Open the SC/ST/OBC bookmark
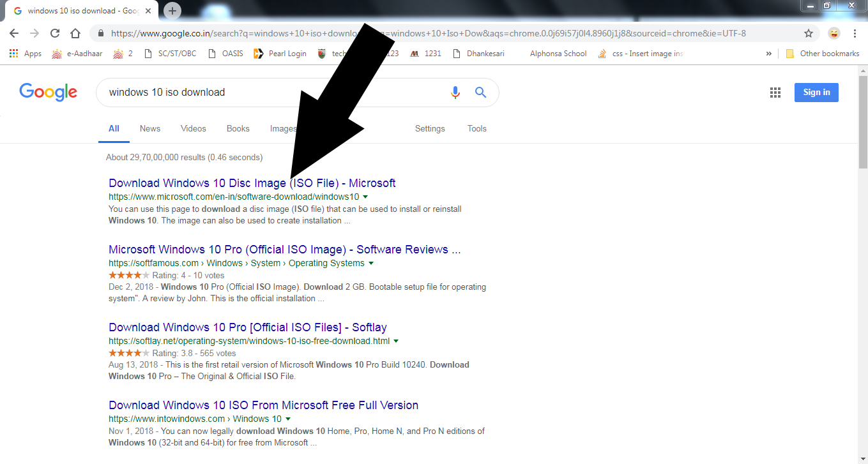 pyautogui.click(x=171, y=54)
